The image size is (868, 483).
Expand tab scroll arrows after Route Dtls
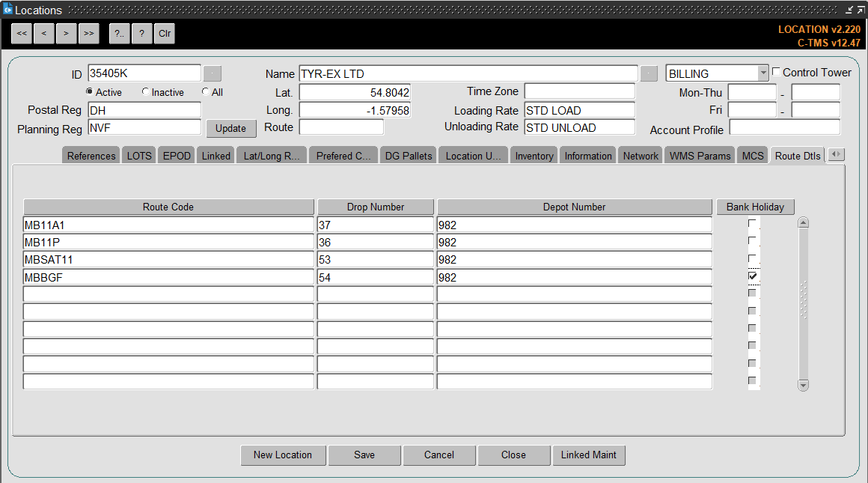click(837, 154)
